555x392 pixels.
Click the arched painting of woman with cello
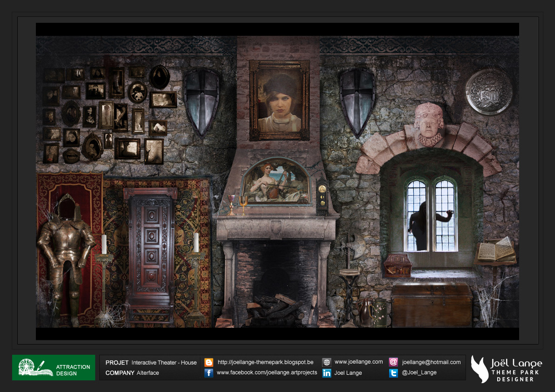point(276,181)
